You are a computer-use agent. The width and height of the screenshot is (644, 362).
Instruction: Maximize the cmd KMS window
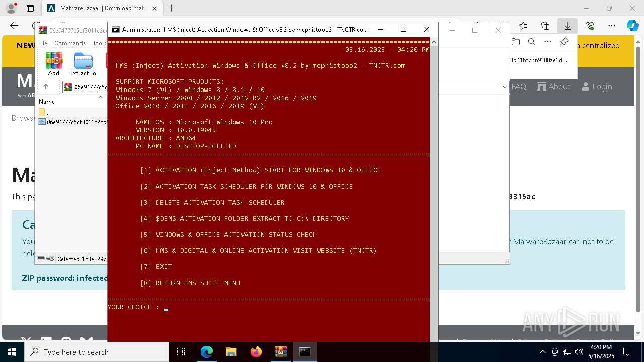[404, 29]
